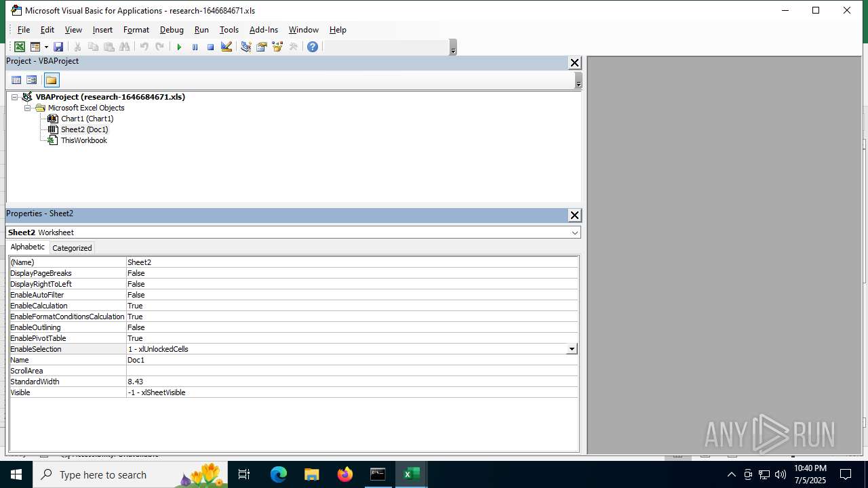Open Visual Basic Help question icon
The image size is (868, 488).
point(313,47)
